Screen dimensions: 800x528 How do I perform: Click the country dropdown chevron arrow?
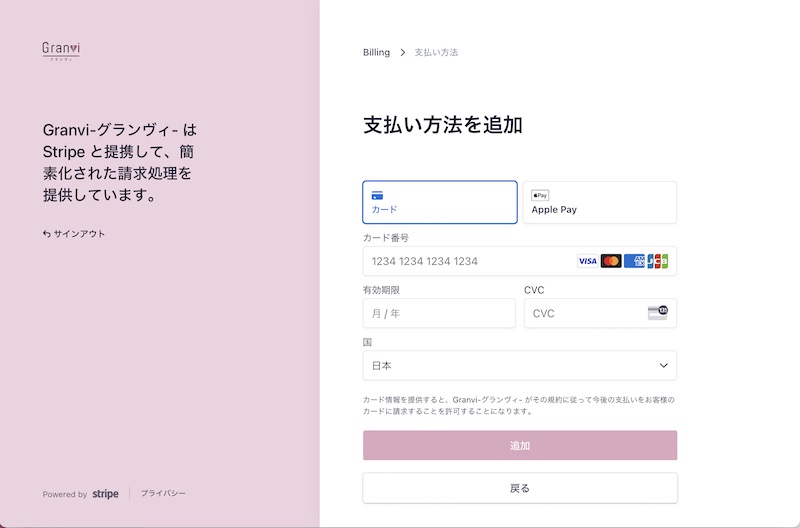click(663, 365)
